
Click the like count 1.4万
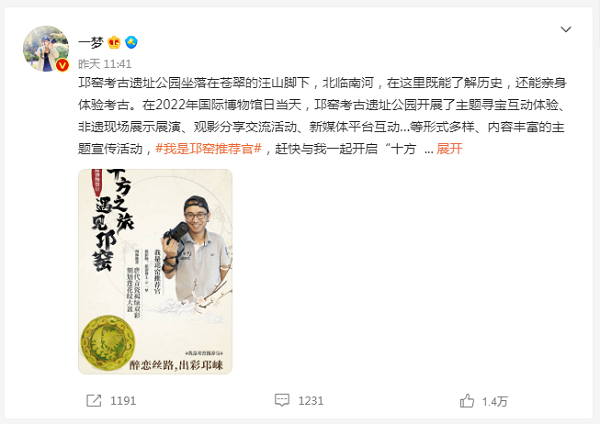point(495,401)
